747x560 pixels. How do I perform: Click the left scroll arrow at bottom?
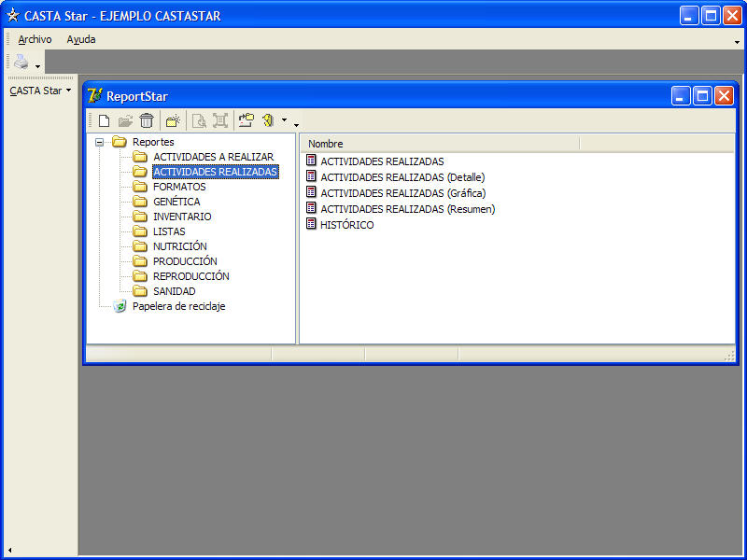coord(10,551)
